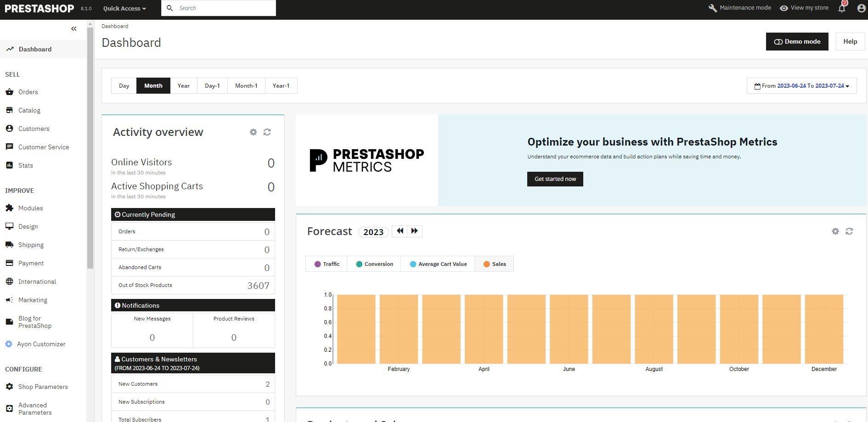The image size is (868, 422).
Task: Click the Orders basket icon in sidebar
Action: pos(9,92)
